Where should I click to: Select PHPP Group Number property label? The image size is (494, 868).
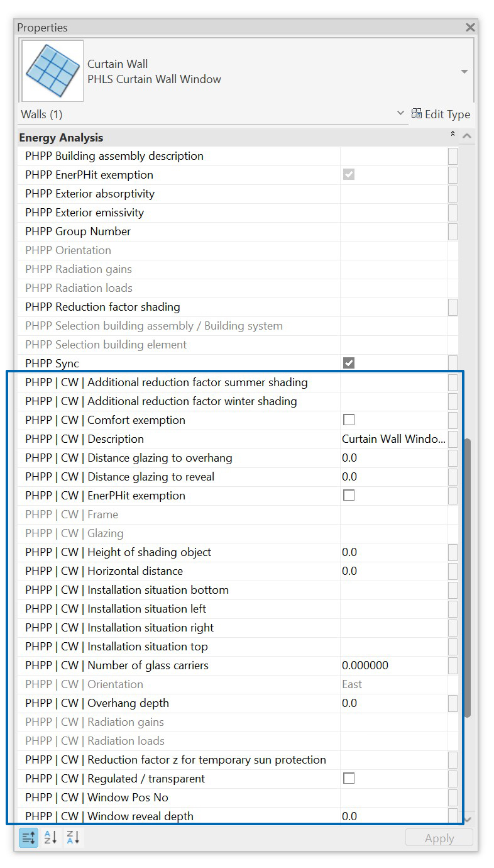[x=78, y=231]
